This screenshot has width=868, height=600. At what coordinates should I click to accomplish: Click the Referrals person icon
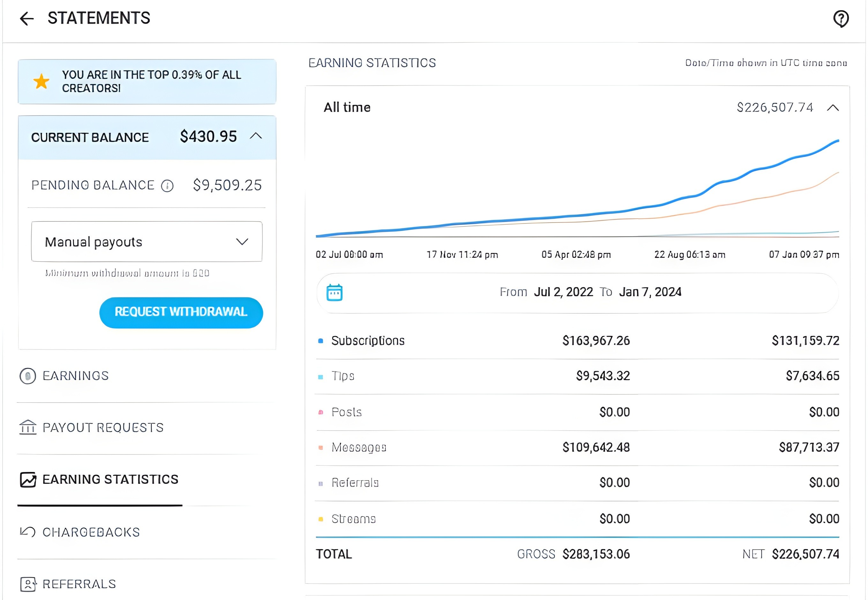pos(28,584)
